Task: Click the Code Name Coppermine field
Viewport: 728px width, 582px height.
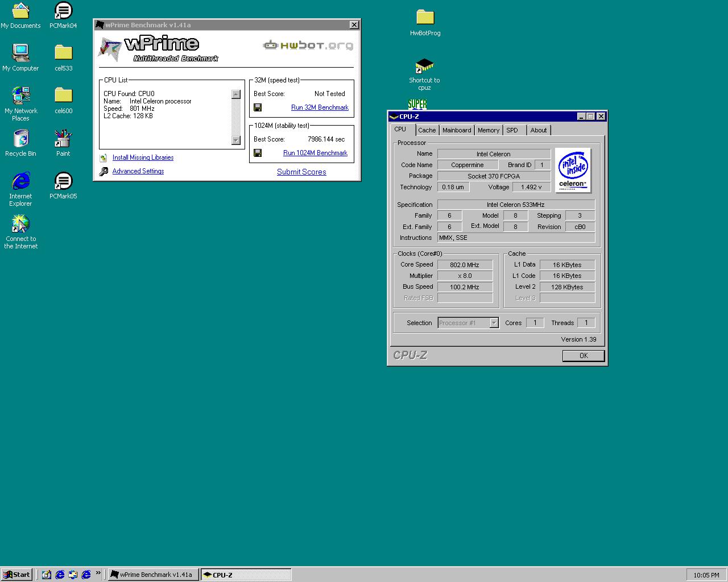Action: click(x=468, y=165)
